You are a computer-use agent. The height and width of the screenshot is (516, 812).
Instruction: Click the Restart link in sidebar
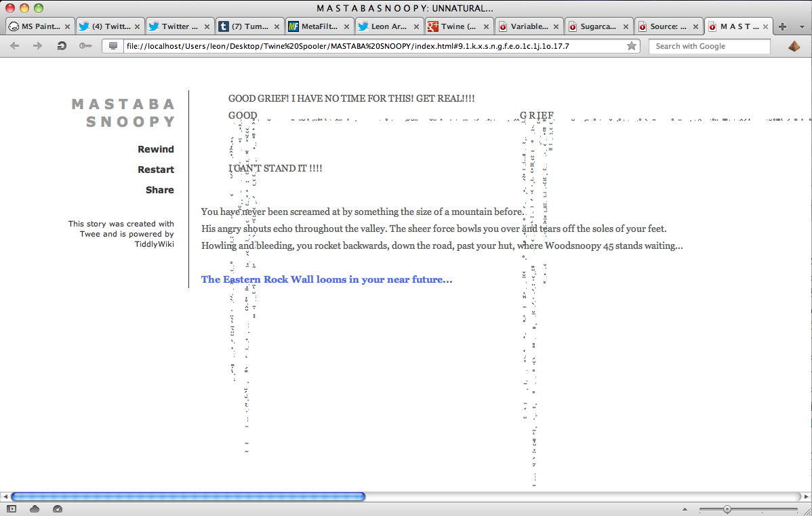click(155, 170)
